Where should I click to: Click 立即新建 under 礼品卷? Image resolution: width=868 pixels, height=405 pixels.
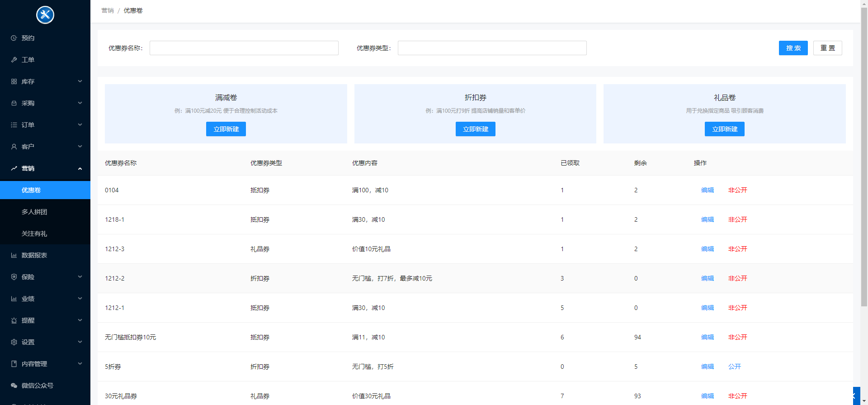pyautogui.click(x=725, y=129)
